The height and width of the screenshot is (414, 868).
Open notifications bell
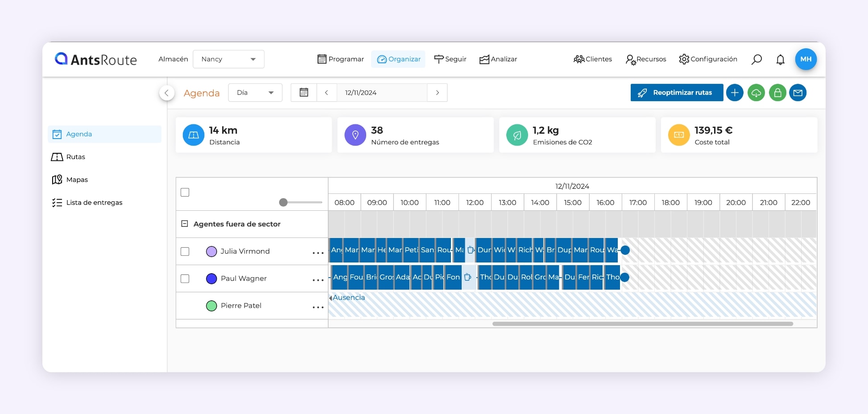pos(780,59)
